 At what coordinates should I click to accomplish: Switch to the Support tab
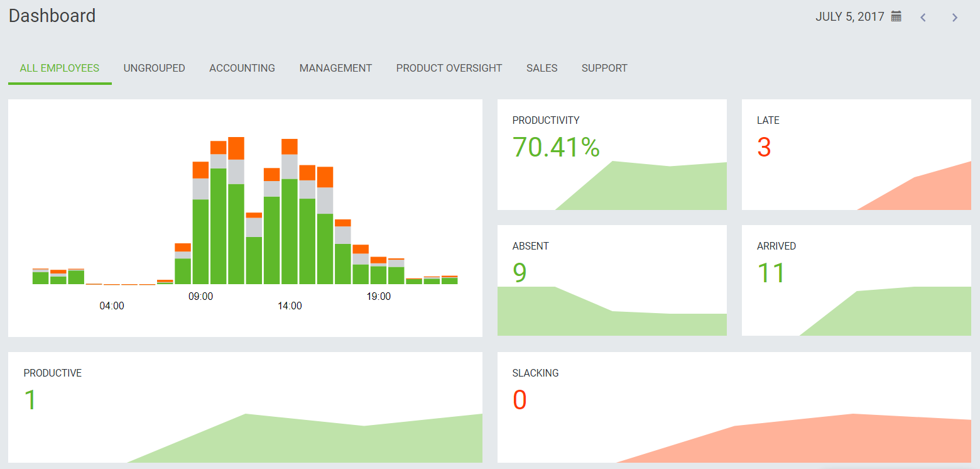point(604,68)
